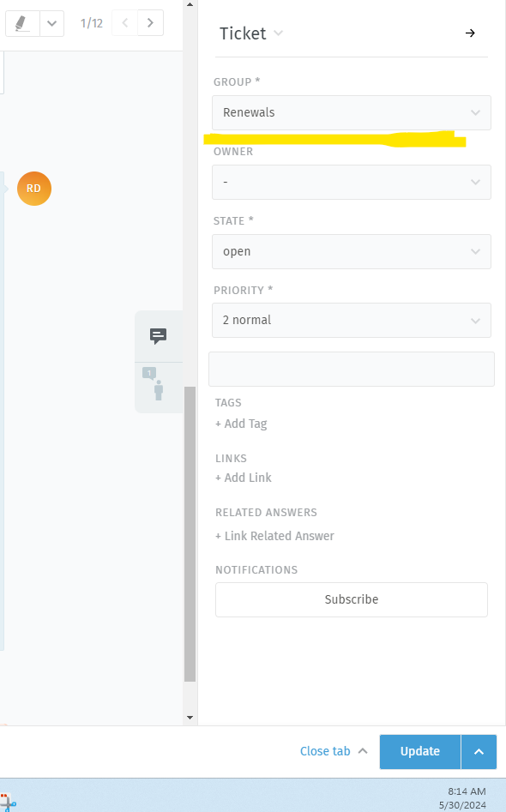Open the Ticket sidebar title menu
Viewport: 506px width, 812px height.
pyautogui.click(x=251, y=33)
